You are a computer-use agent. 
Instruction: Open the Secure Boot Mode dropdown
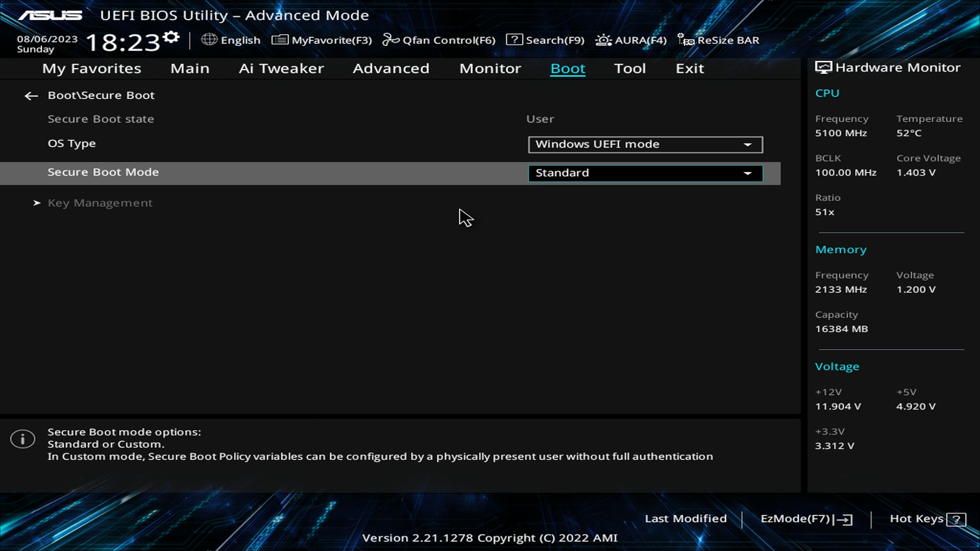coord(646,173)
